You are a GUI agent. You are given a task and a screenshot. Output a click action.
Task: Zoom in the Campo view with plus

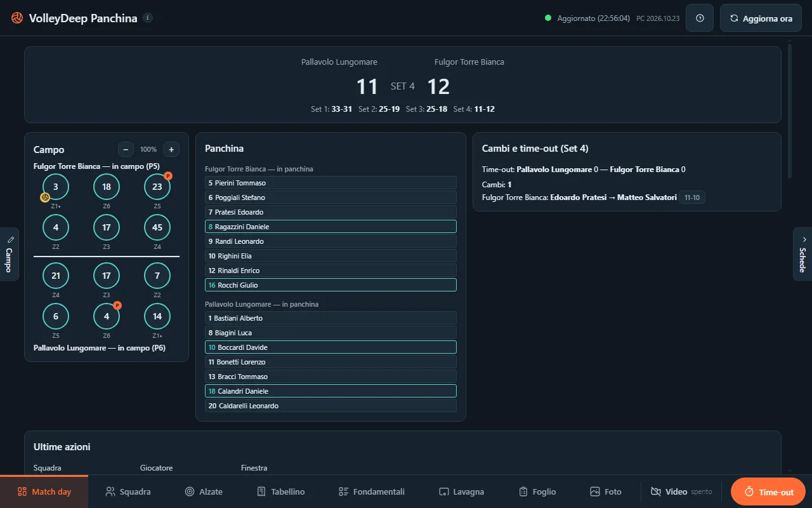coord(171,149)
